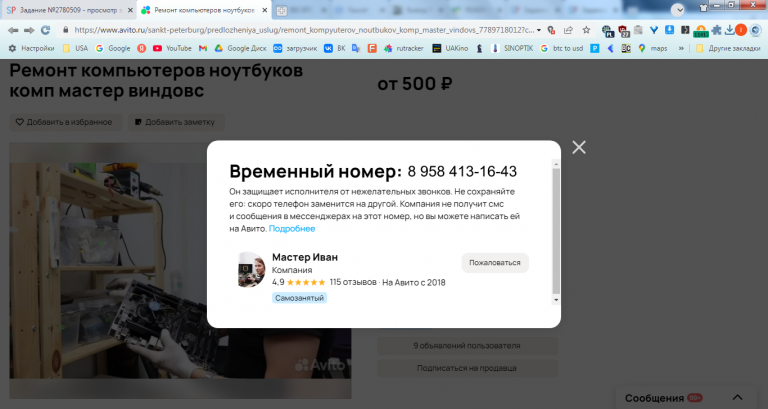Open the Extensions puzzle piece menu

[717, 30]
